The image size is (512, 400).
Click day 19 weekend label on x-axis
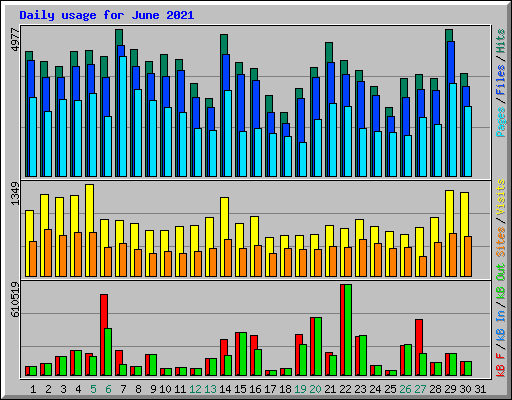300,389
